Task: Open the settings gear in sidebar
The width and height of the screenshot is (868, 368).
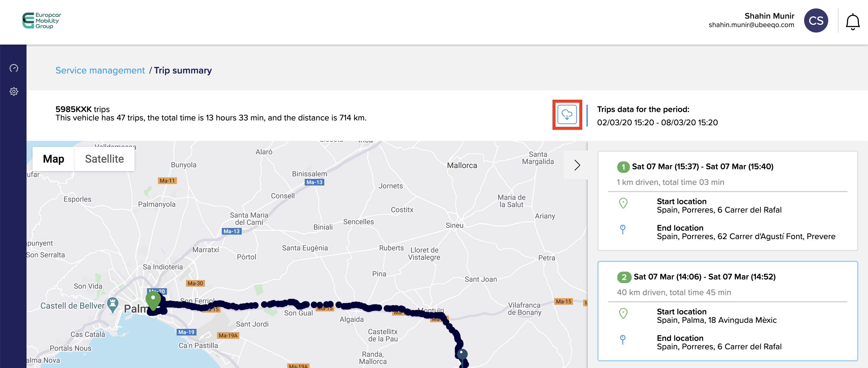Action: pyautogui.click(x=14, y=92)
